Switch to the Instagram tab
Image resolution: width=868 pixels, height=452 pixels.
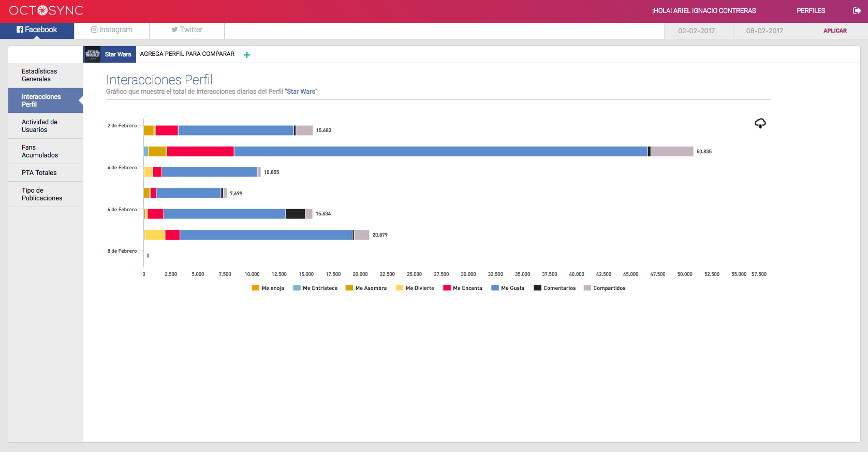point(112,30)
